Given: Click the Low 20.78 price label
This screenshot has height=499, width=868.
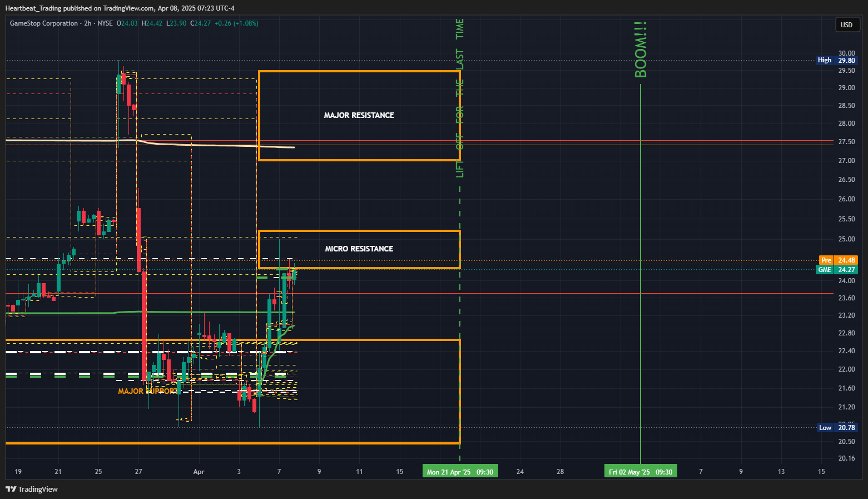Looking at the screenshot, I should [837, 427].
